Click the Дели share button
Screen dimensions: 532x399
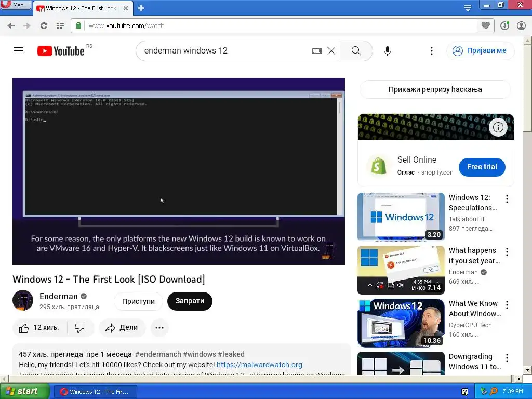(122, 328)
